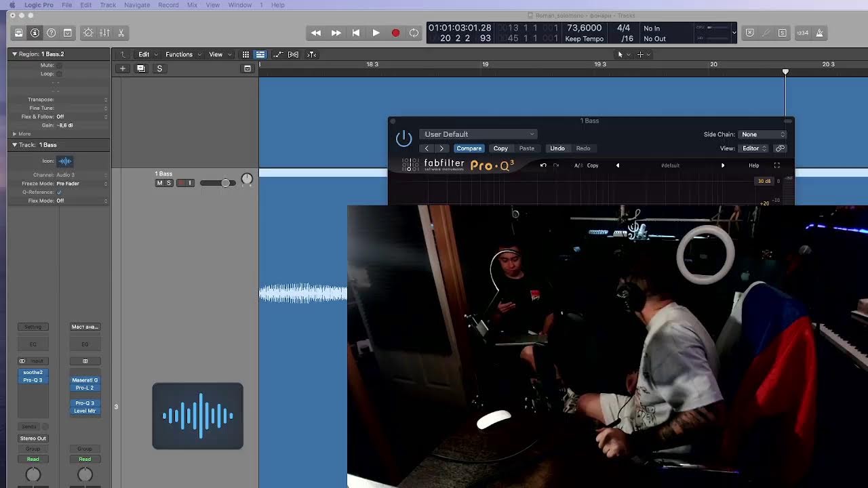868x488 pixels.
Task: Toggle global Solo S button in track header
Action: point(159,68)
